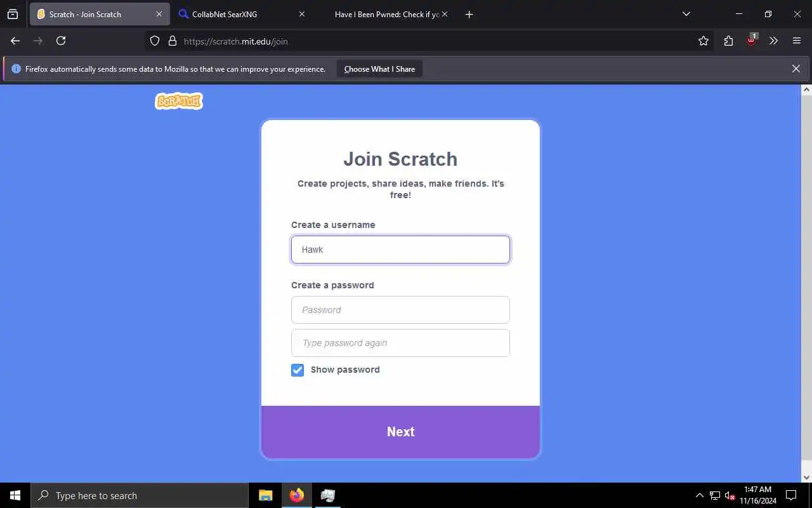Open the overflow more tools chevron

tap(773, 41)
